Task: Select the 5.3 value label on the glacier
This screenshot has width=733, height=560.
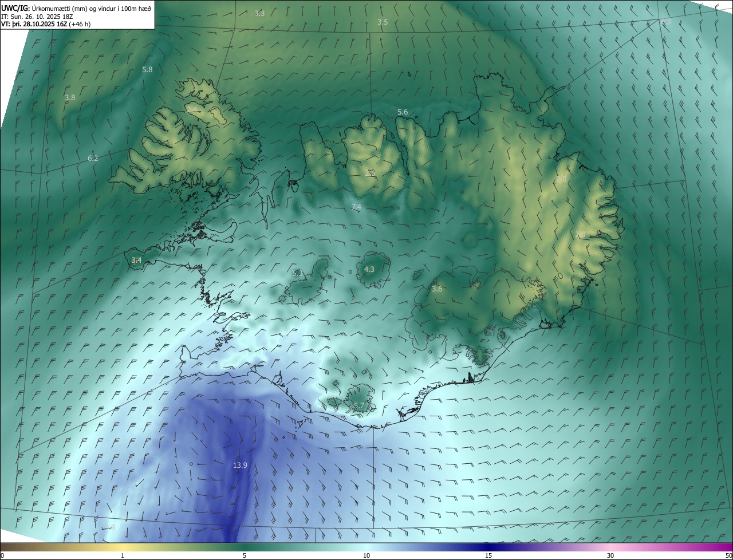Action: (x=297, y=274)
